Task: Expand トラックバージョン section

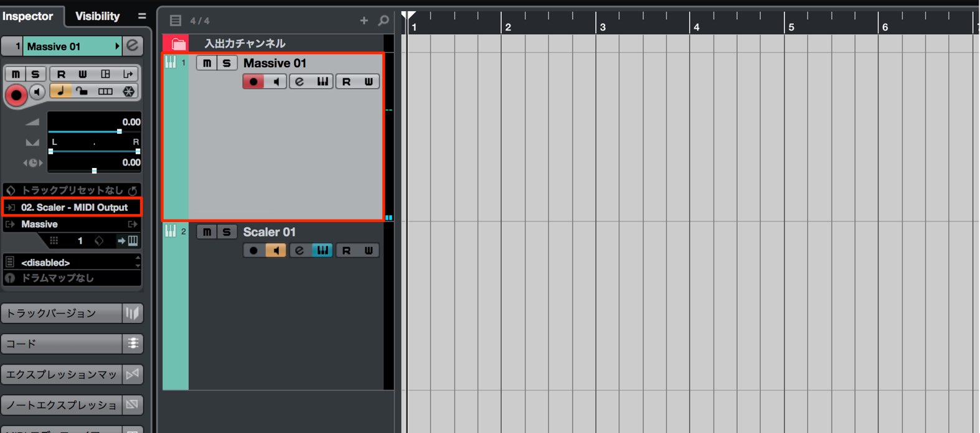Action: (x=61, y=313)
